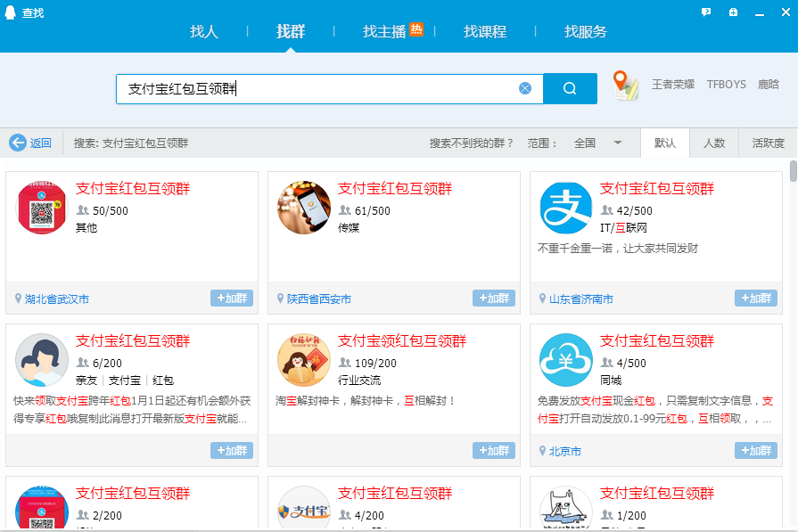Open the feedback speech bubble icon
798x532 pixels.
point(706,12)
